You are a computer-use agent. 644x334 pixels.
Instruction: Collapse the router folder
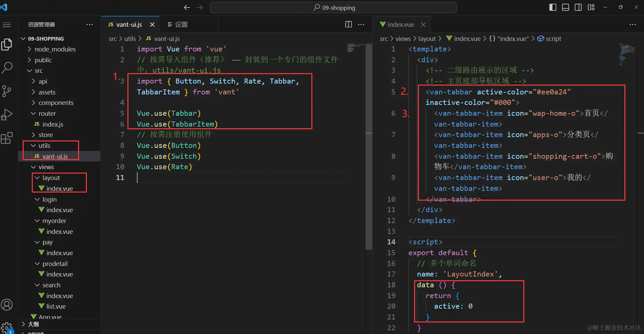click(59, 113)
